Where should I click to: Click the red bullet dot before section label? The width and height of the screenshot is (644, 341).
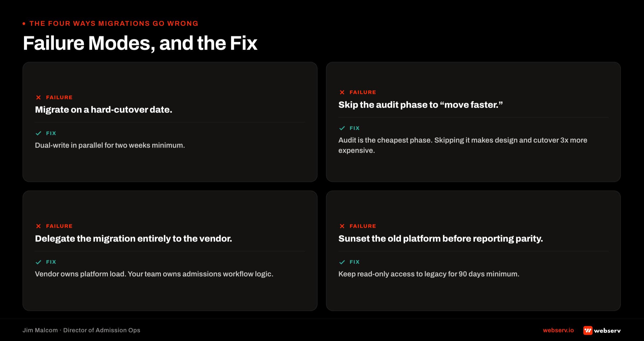tap(24, 24)
